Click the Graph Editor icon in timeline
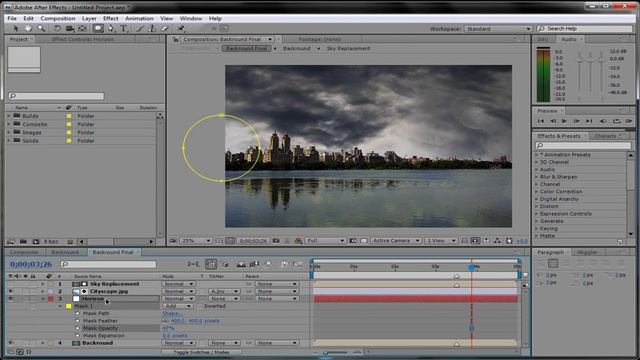640x360 pixels. [298, 264]
